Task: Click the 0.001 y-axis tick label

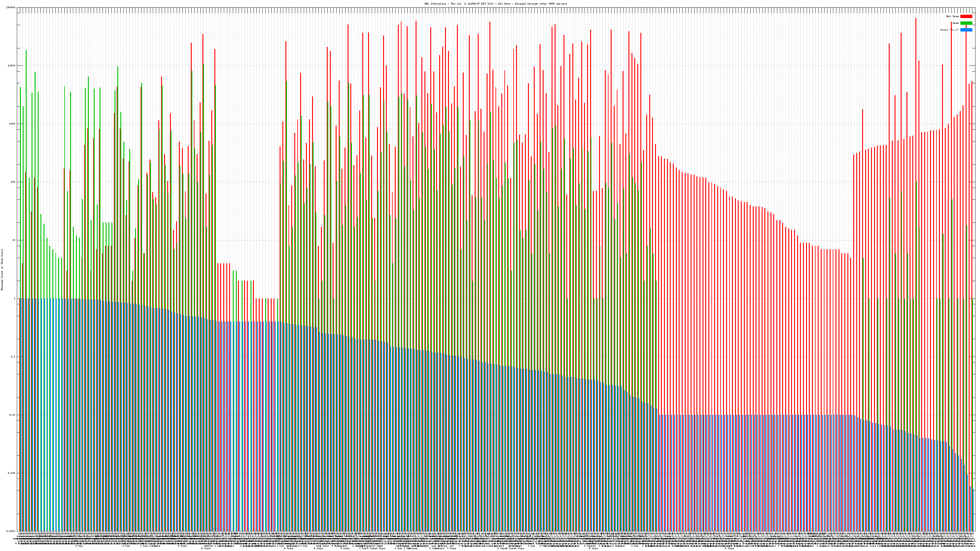Action: (12, 473)
